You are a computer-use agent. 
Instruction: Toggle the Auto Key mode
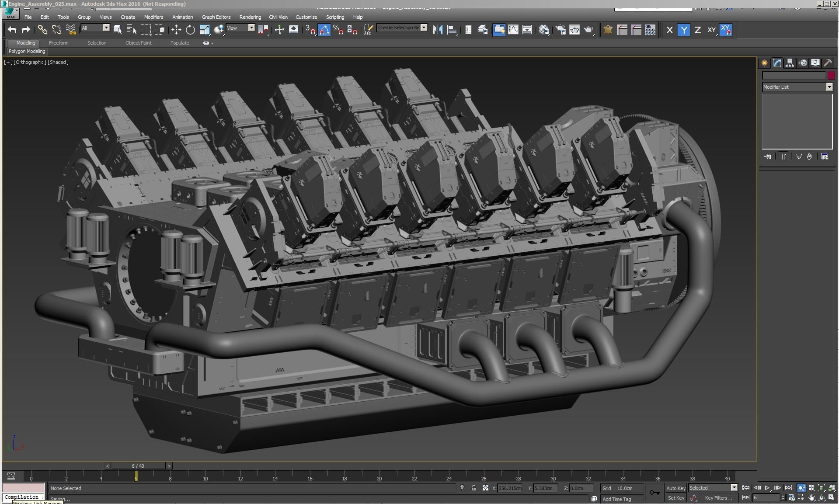(675, 488)
